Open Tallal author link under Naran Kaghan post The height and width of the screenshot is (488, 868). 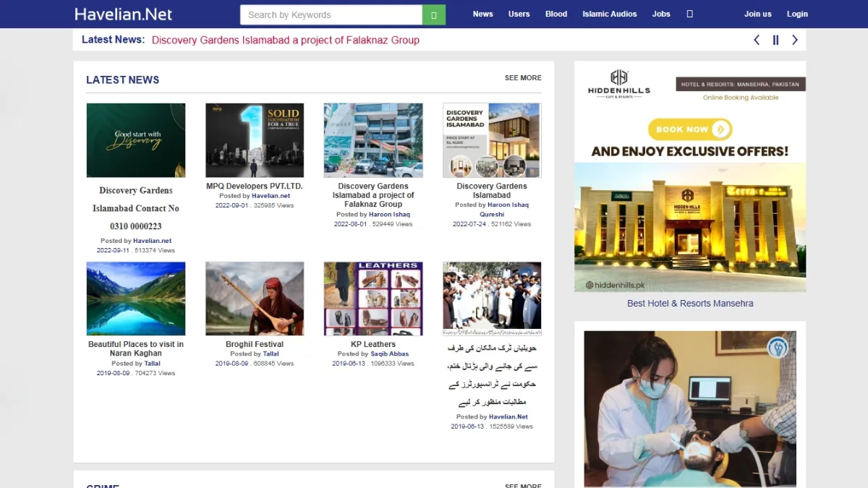coord(152,364)
